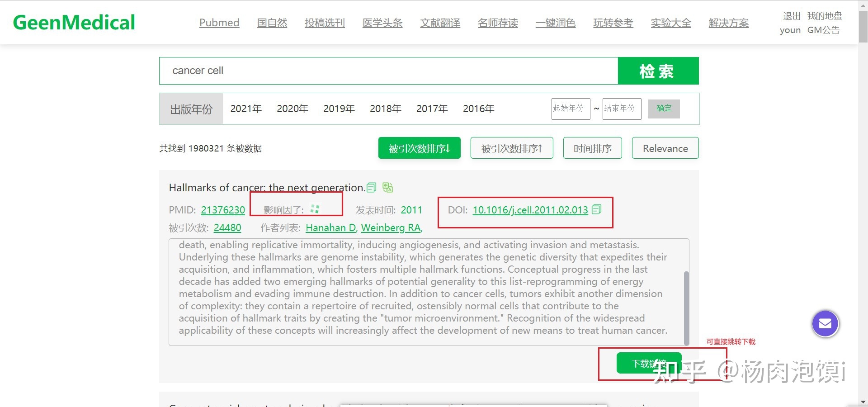Sort by citations descending 被引次数排序↓
This screenshot has width=868, height=407.
point(420,148)
